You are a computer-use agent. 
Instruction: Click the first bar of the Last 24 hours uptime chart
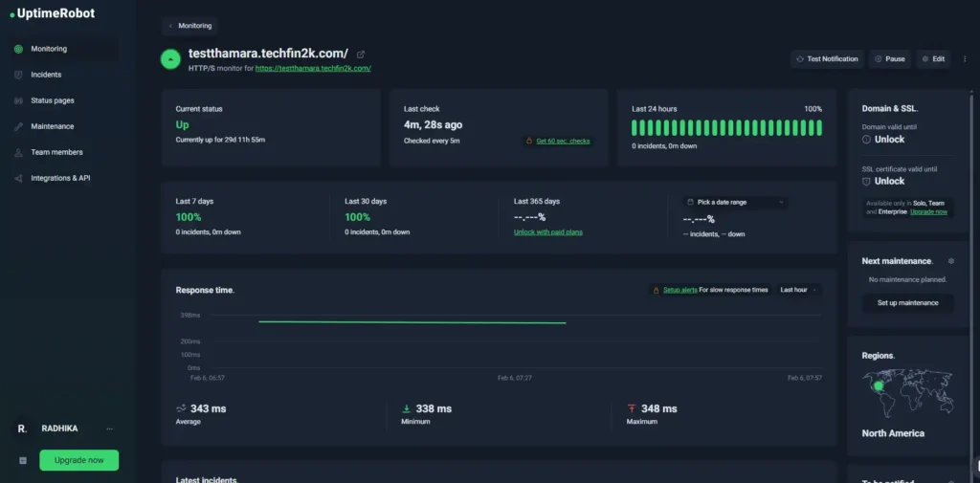click(x=635, y=128)
